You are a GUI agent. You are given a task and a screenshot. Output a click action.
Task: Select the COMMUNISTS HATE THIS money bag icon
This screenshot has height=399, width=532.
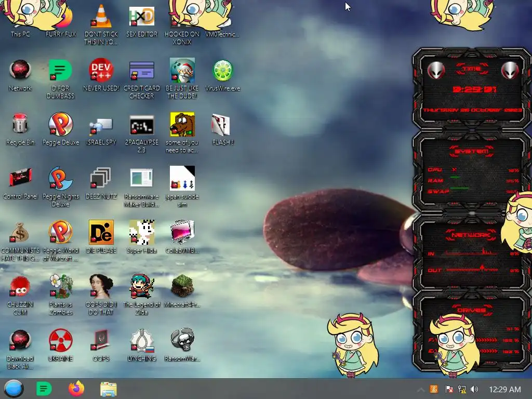click(x=20, y=241)
